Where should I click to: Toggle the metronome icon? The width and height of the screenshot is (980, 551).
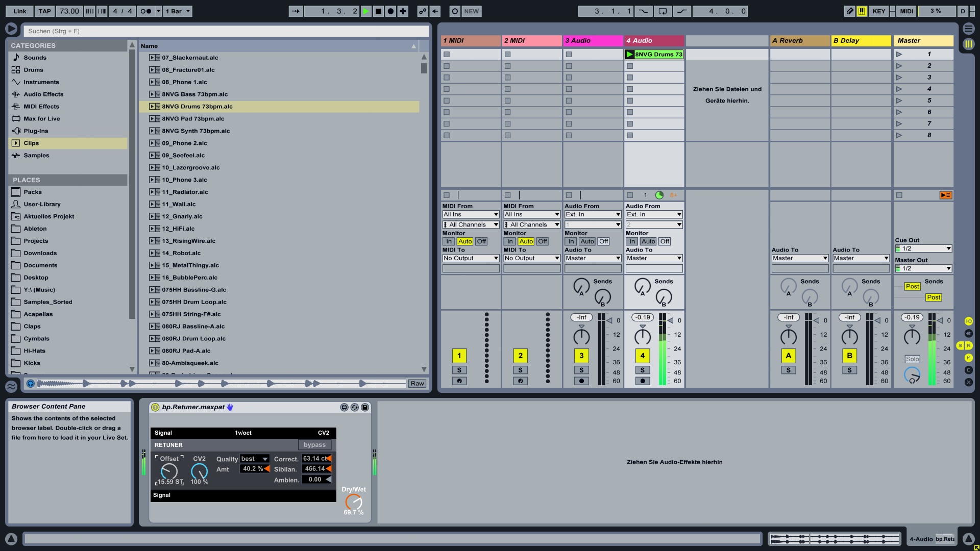coord(146,11)
